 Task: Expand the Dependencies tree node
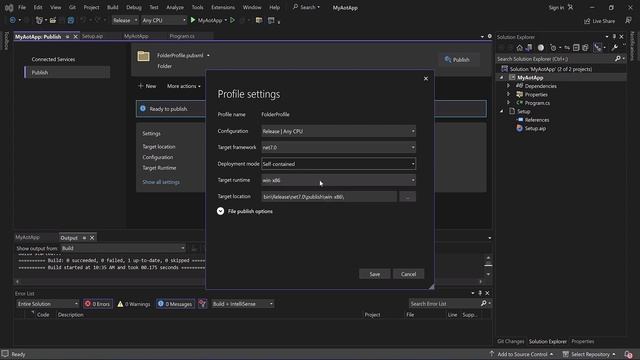(x=509, y=86)
